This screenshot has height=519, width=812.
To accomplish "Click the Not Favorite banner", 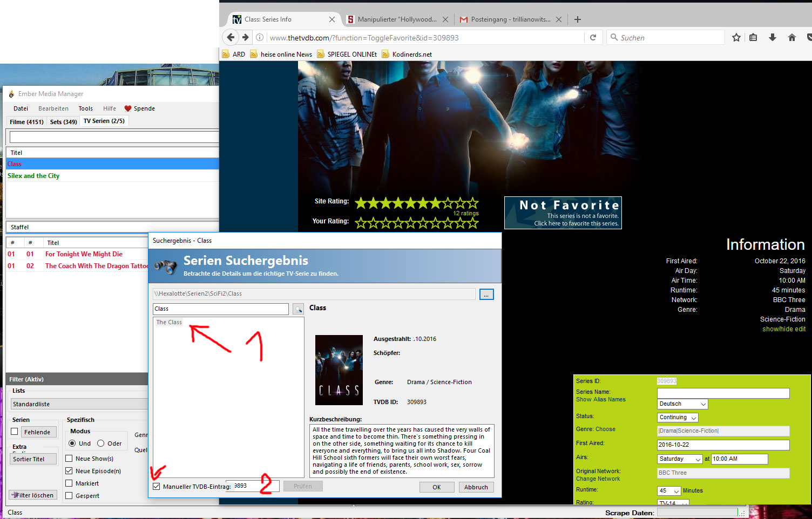I will tap(563, 213).
